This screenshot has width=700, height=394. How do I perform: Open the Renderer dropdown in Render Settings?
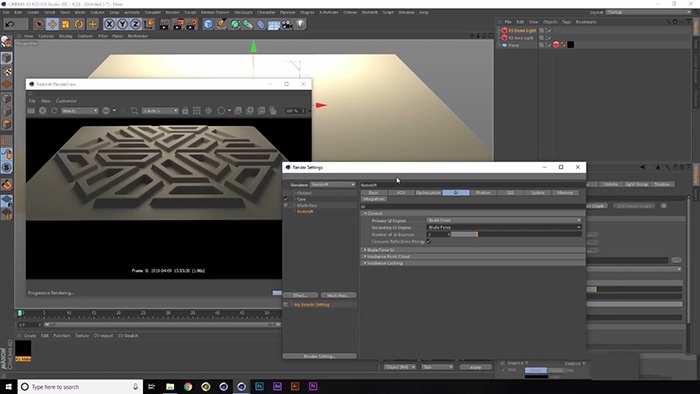point(333,184)
